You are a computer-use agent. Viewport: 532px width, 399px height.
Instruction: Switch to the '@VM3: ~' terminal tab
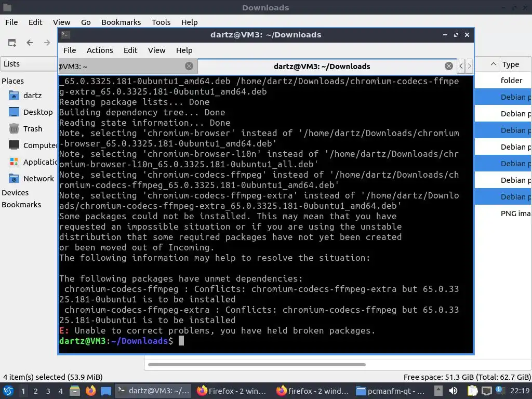(x=128, y=66)
